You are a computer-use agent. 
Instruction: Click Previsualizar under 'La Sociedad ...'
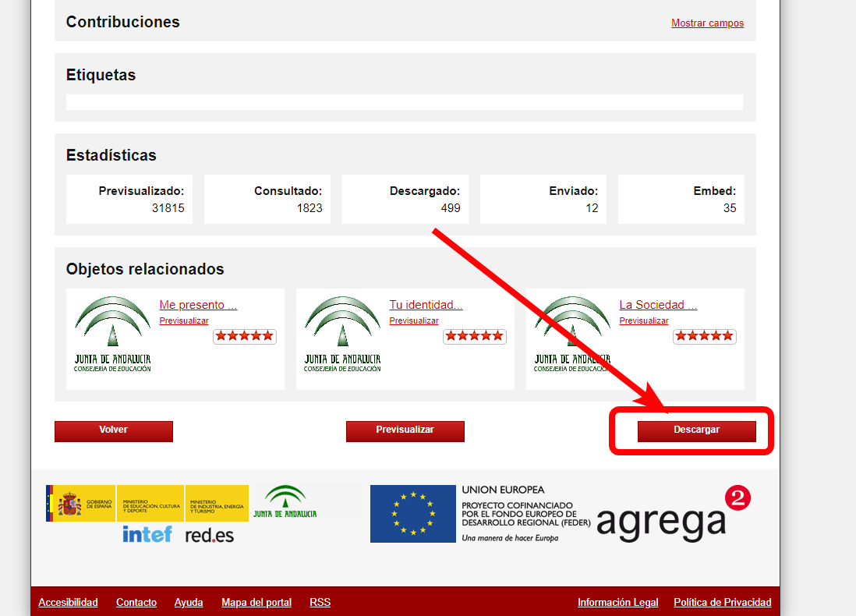644,321
